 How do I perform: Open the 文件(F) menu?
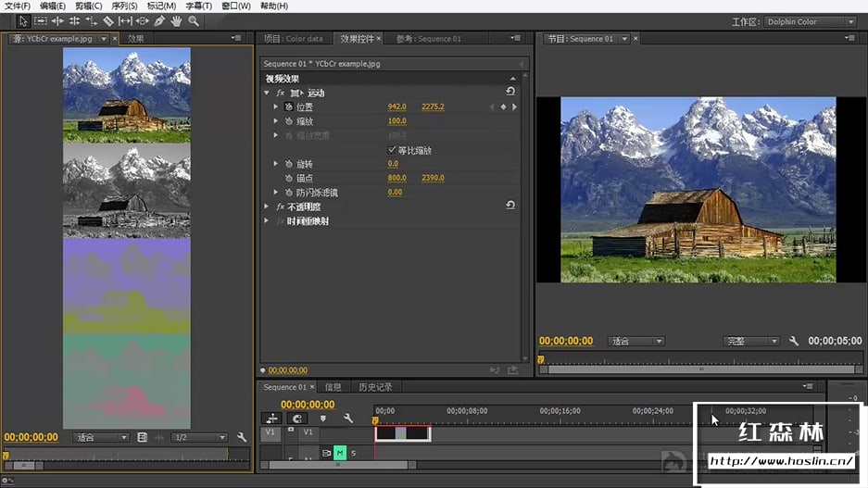point(18,6)
